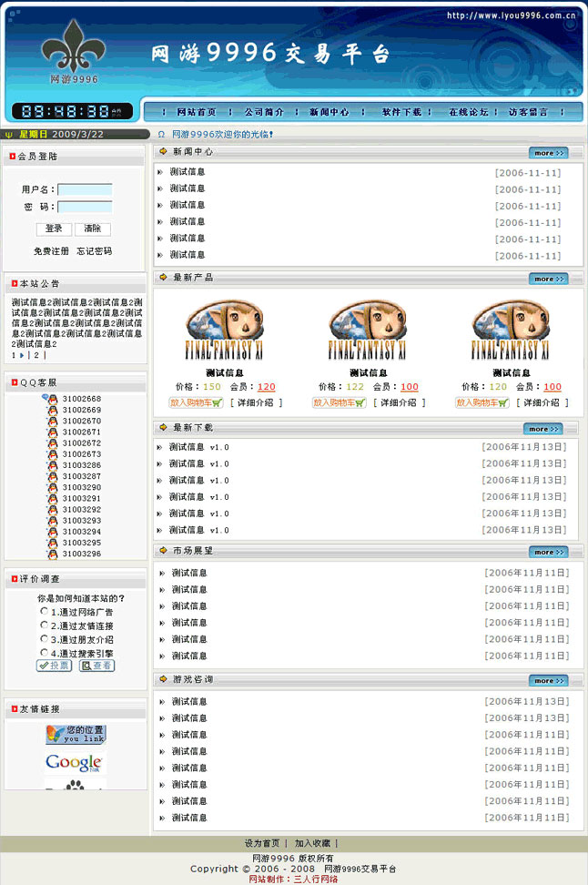Open more in 最新下载 section

542,429
